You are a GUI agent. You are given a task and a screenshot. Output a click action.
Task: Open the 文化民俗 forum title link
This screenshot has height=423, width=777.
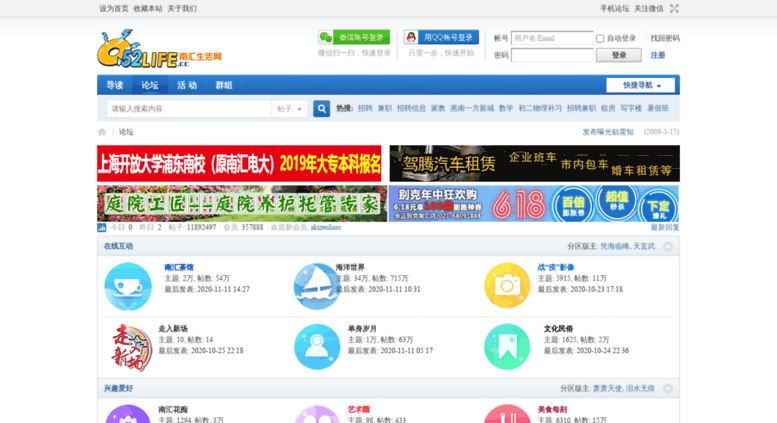coord(558,329)
